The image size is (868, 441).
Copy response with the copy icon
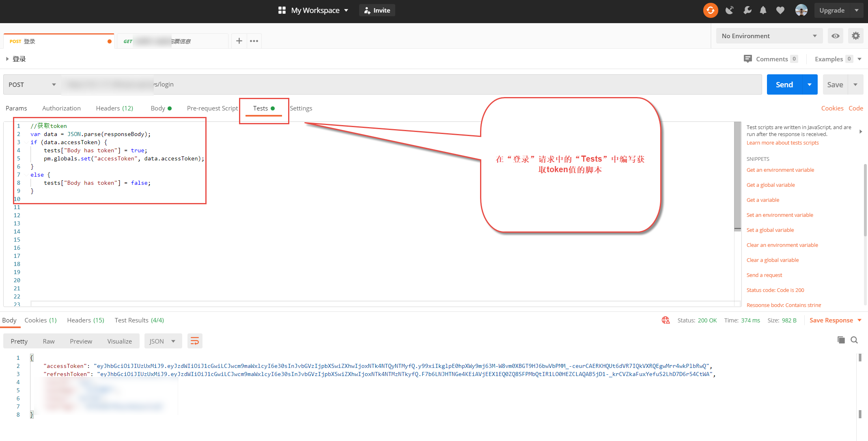point(841,340)
